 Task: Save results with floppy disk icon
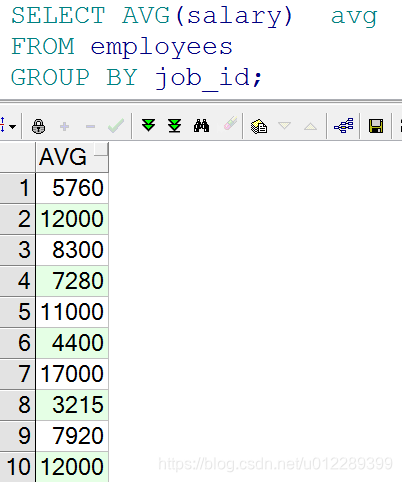click(x=376, y=126)
